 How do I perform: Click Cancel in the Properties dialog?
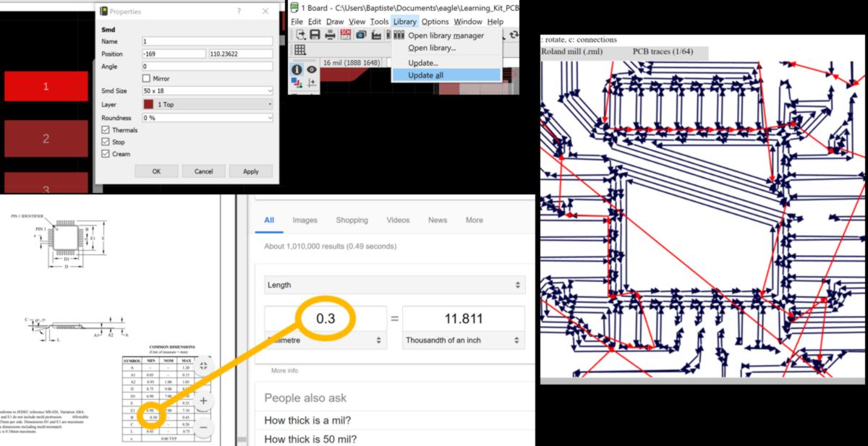(x=204, y=171)
